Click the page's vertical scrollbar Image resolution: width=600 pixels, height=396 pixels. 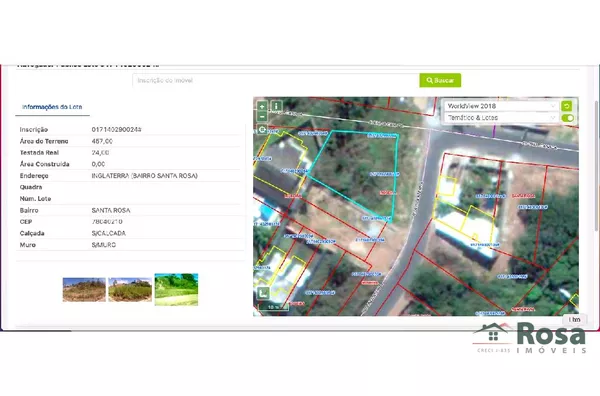click(597, 165)
